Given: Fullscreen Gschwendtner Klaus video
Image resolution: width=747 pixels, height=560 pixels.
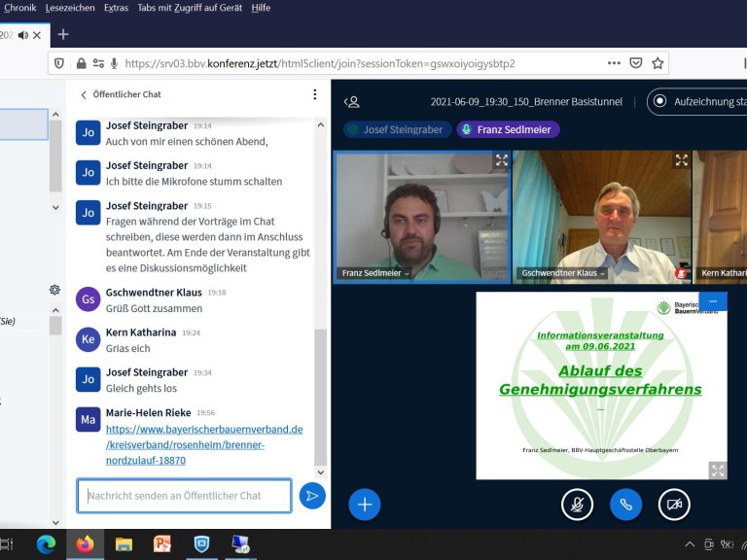Looking at the screenshot, I should 681,160.
